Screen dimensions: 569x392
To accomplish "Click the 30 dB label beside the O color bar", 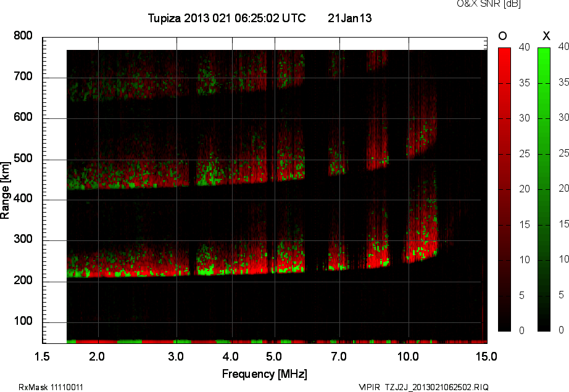I will click(x=525, y=118).
